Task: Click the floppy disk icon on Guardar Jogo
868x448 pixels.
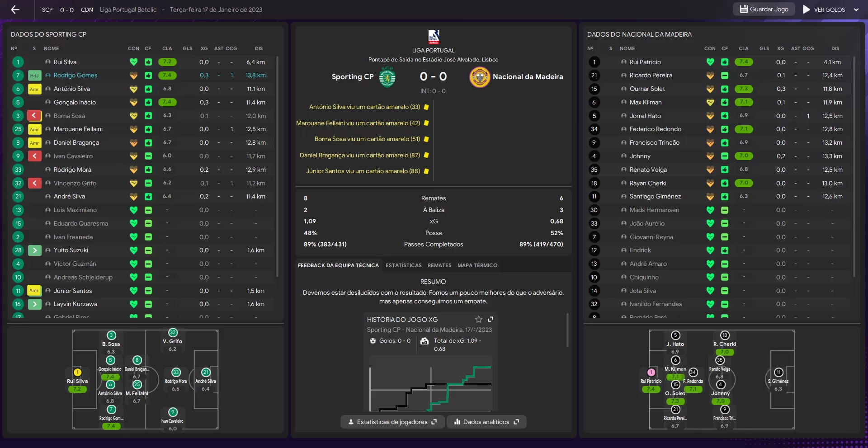Action: pyautogui.click(x=744, y=9)
